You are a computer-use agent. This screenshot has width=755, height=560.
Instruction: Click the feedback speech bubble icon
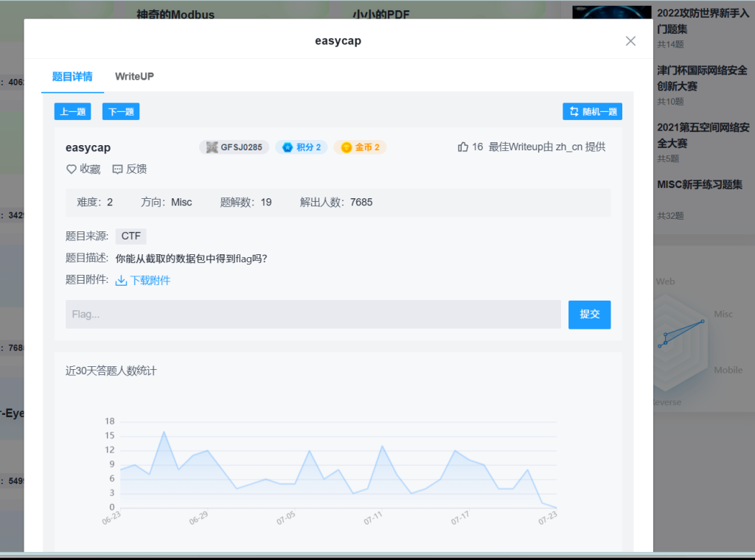tap(117, 169)
